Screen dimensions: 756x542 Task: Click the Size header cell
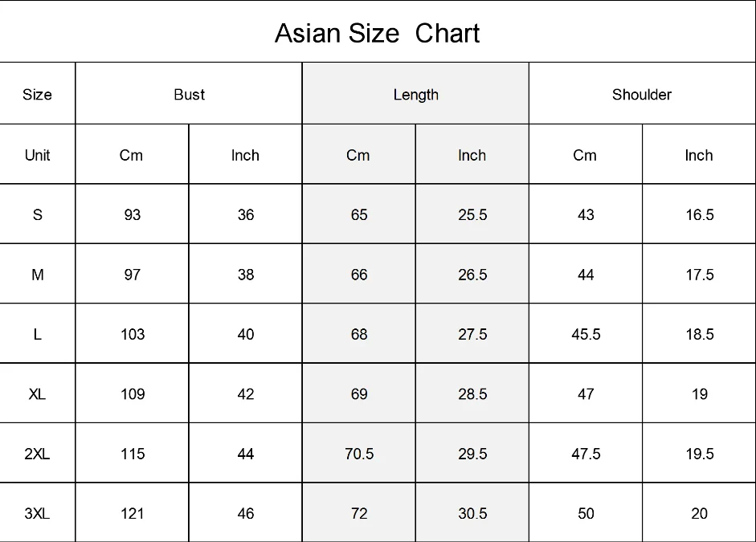(x=37, y=95)
